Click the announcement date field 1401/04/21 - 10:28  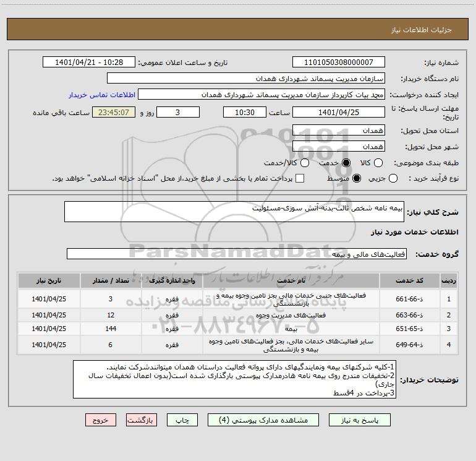point(89,62)
